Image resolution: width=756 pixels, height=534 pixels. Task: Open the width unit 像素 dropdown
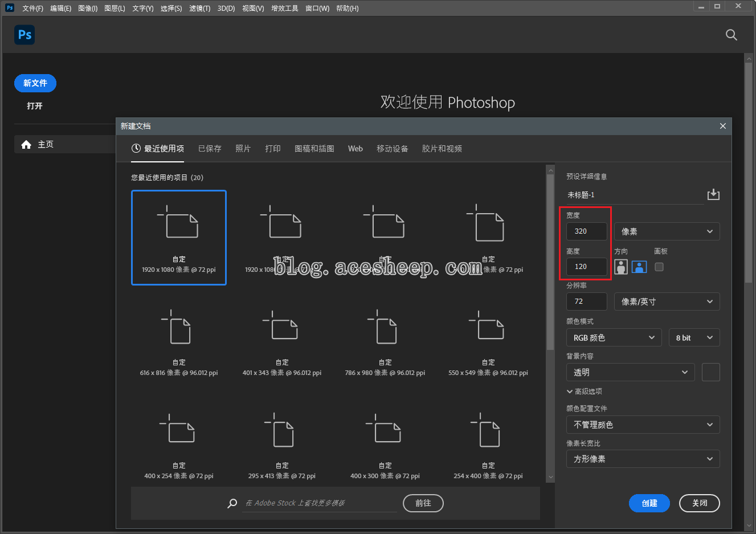pos(667,231)
